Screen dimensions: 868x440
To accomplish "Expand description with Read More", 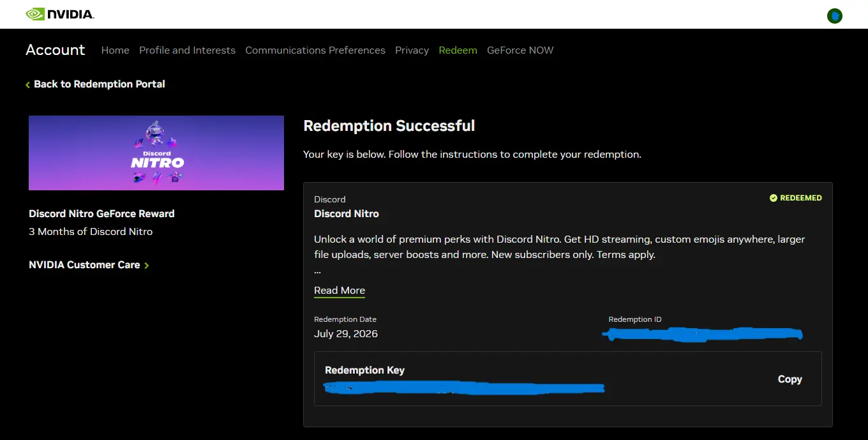I will point(340,291).
